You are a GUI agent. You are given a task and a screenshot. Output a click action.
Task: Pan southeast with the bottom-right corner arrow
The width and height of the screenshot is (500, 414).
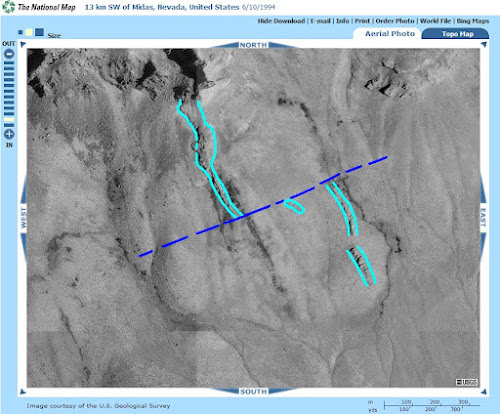(x=484, y=391)
